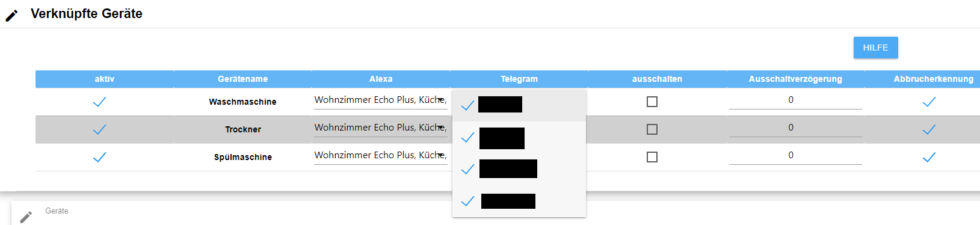Click the pencil icon next to Geräte
This screenshot has width=980, height=225.
[x=26, y=217]
